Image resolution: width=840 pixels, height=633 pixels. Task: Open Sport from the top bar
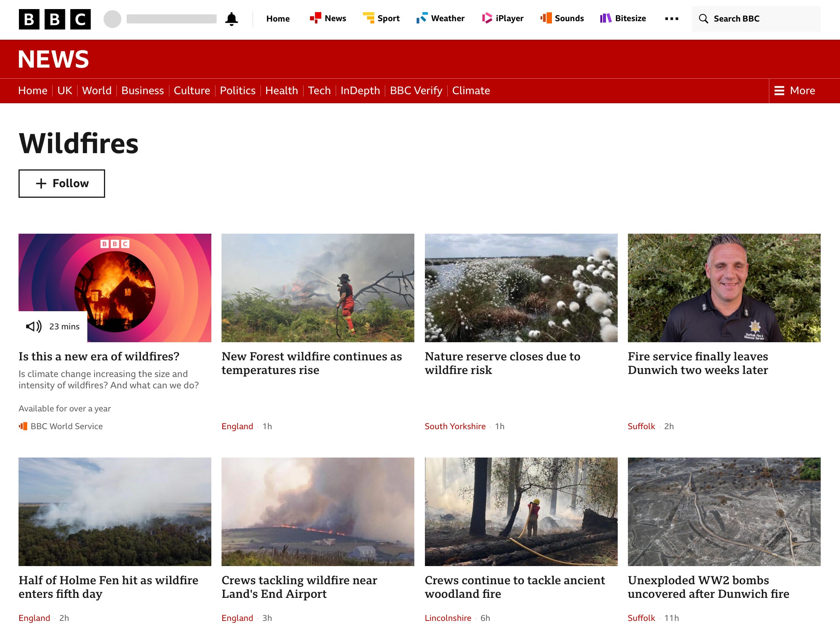point(381,18)
